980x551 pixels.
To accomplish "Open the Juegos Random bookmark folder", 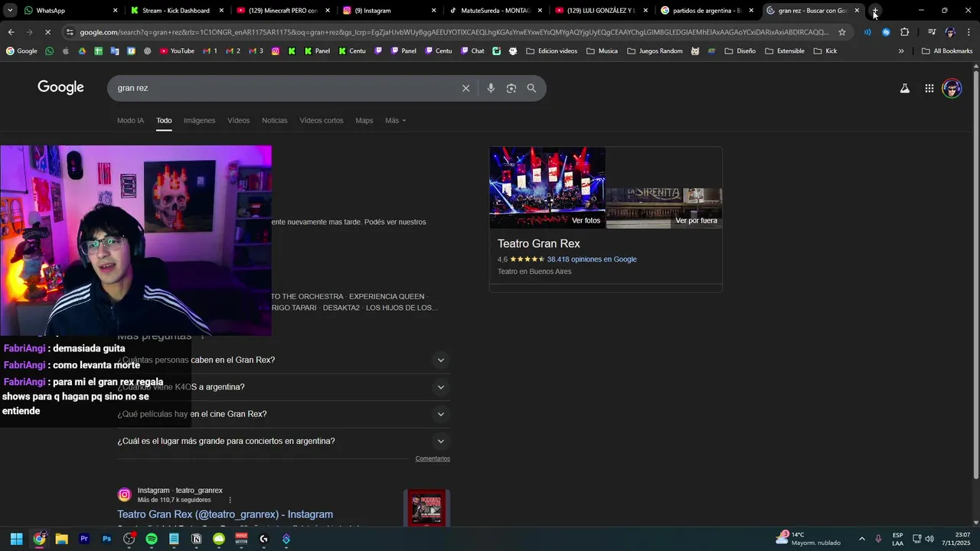I will point(655,51).
